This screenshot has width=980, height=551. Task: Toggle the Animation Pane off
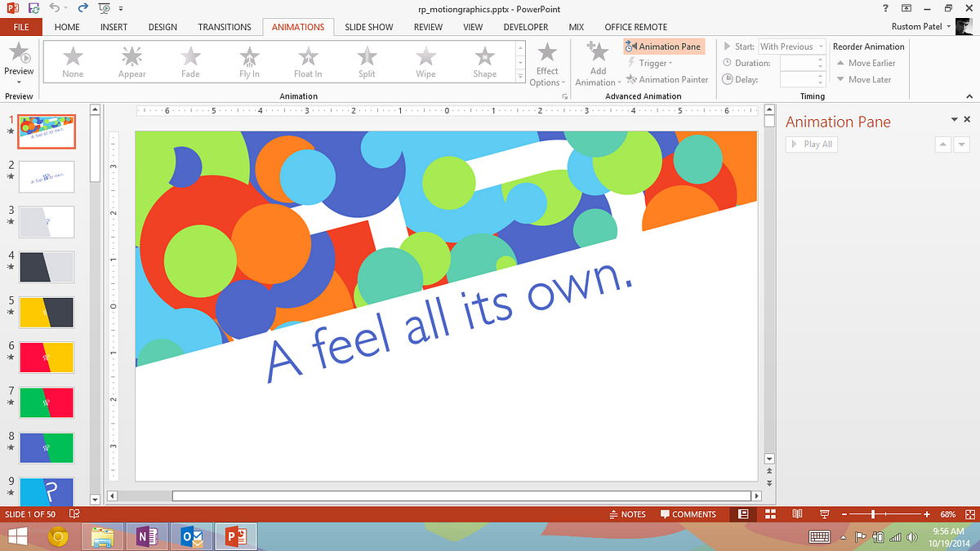click(x=663, y=46)
